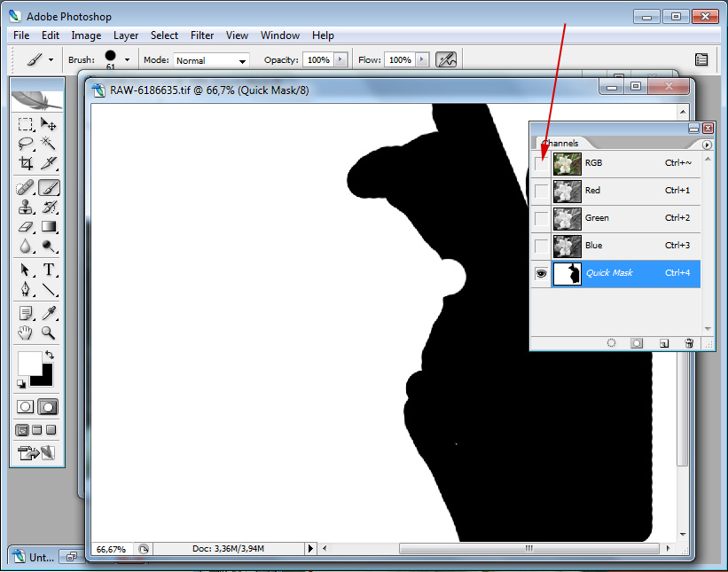Image resolution: width=728 pixels, height=572 pixels.
Task: Open the Select menu
Action: (x=164, y=35)
